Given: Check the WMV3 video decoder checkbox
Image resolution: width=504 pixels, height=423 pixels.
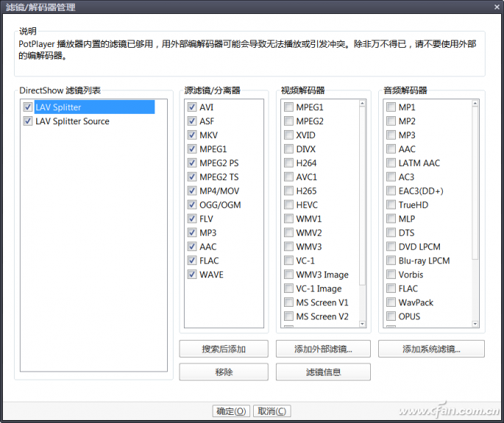Looking at the screenshot, I should click(x=288, y=246).
